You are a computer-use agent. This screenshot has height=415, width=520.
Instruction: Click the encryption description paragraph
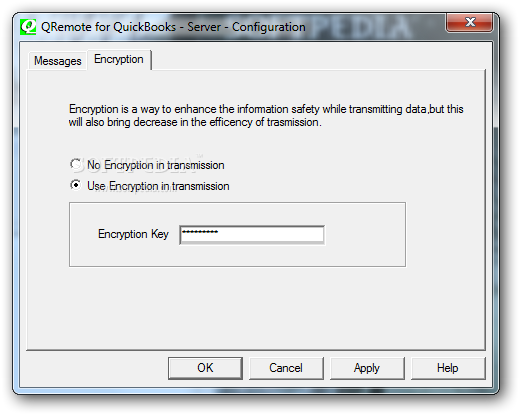[266, 116]
